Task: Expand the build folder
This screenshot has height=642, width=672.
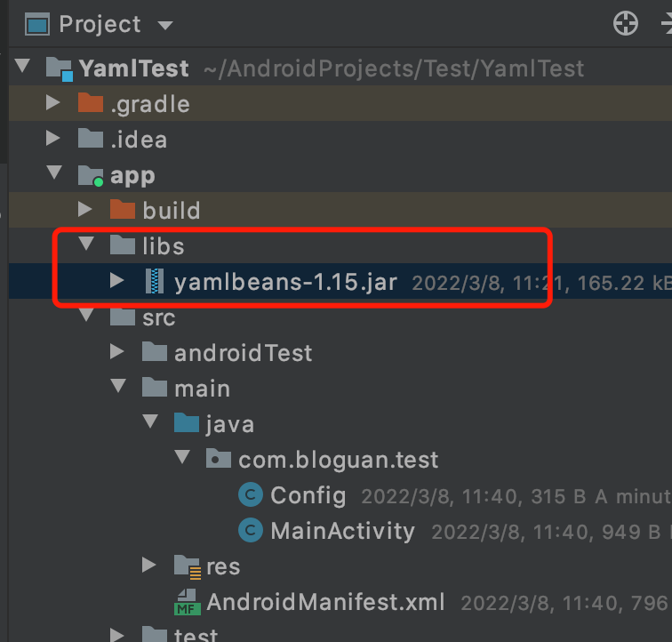Action: point(85,210)
